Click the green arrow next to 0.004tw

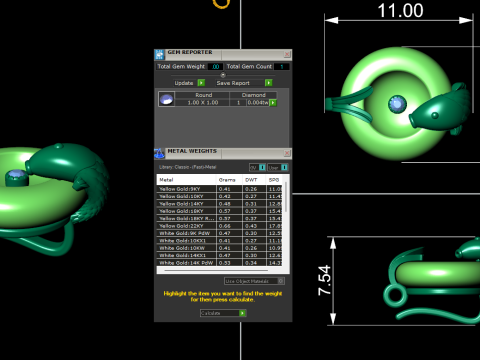(273, 103)
